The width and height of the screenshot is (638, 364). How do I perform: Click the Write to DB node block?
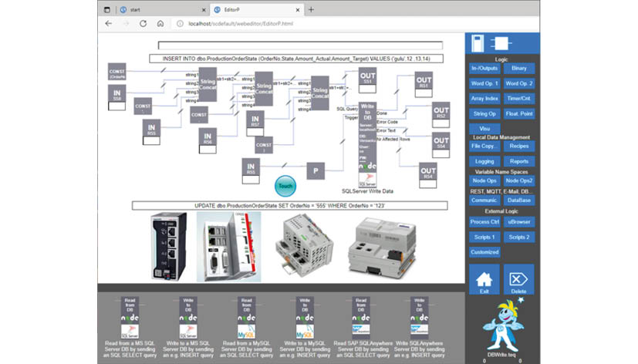(x=368, y=143)
